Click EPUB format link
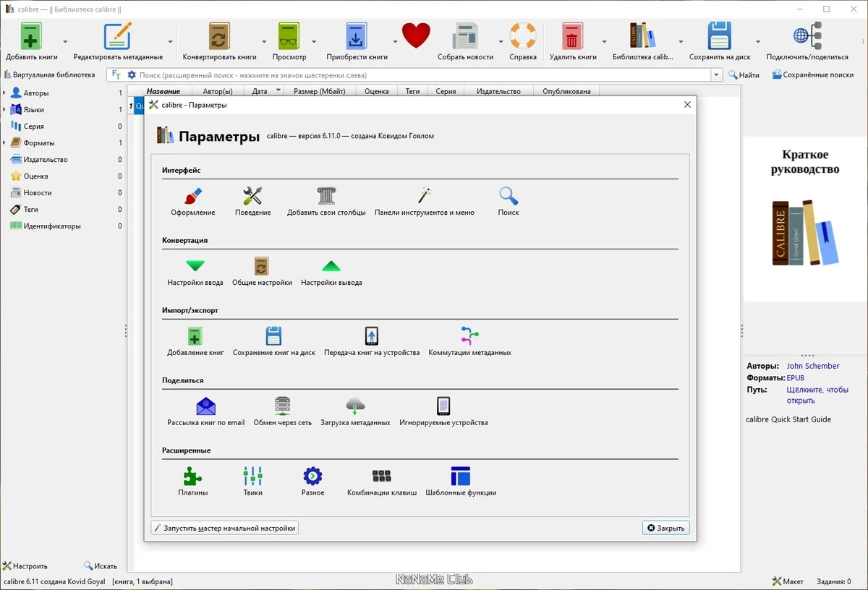This screenshot has height=590, width=868. coord(796,378)
